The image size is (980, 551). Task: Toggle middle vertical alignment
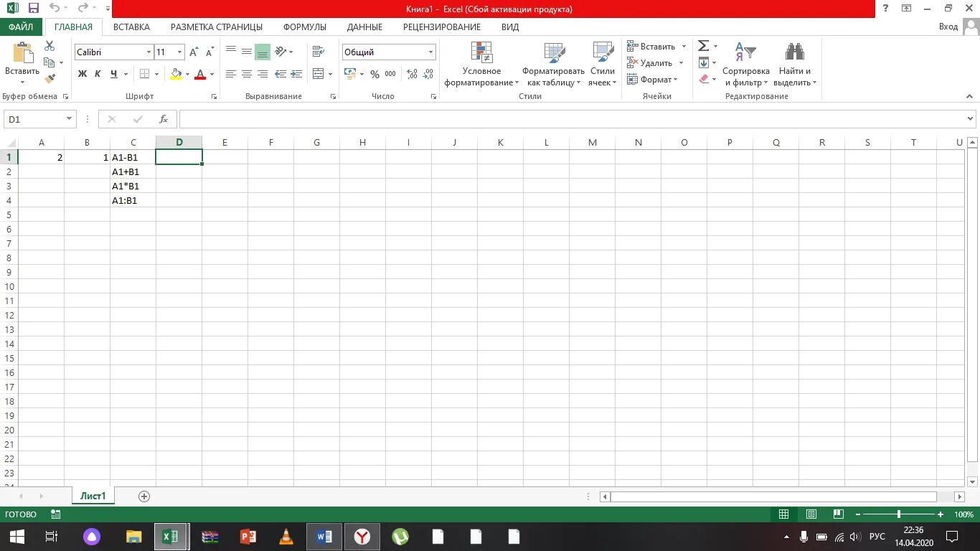click(x=247, y=52)
